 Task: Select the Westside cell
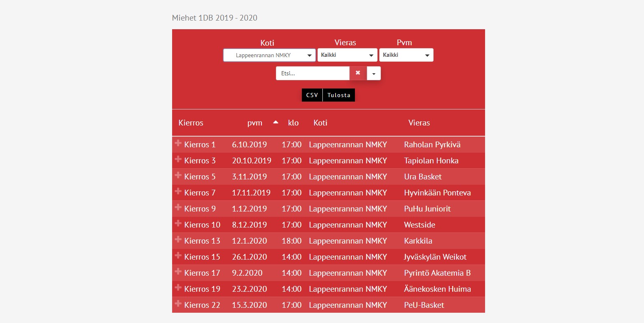click(x=420, y=225)
